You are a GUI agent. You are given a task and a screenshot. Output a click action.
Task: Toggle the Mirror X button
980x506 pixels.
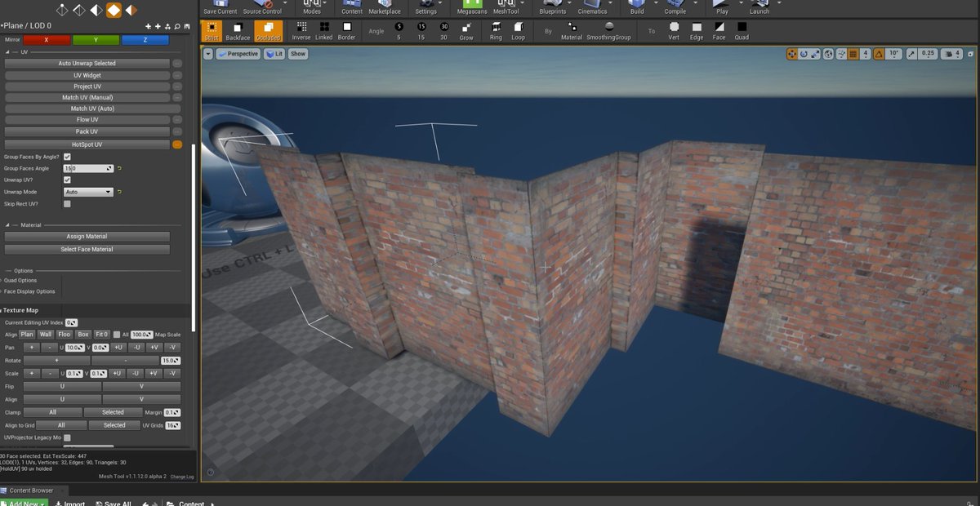[x=47, y=40]
